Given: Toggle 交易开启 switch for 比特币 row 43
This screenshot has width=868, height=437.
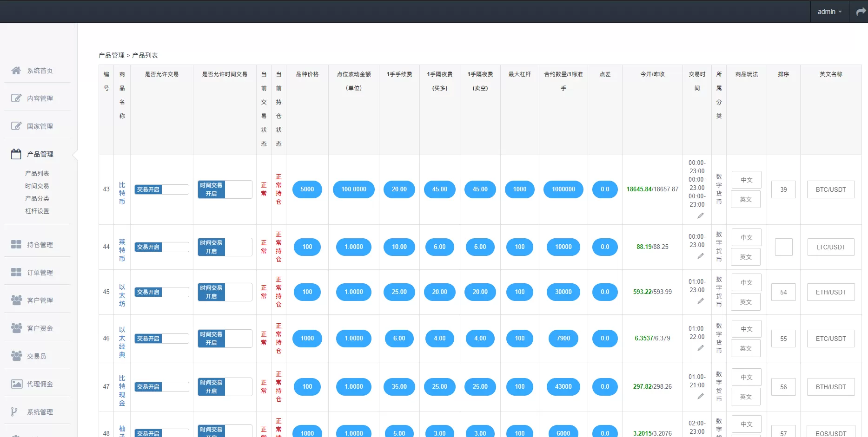Looking at the screenshot, I should (x=161, y=189).
